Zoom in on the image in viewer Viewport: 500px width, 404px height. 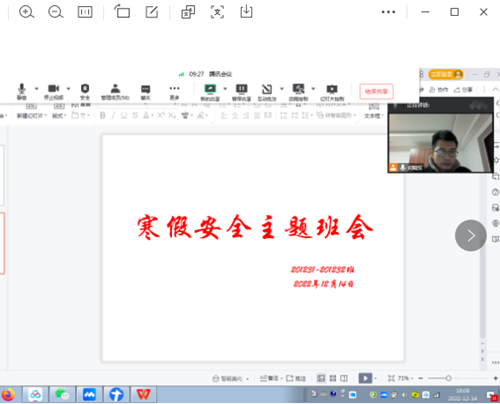click(x=26, y=12)
